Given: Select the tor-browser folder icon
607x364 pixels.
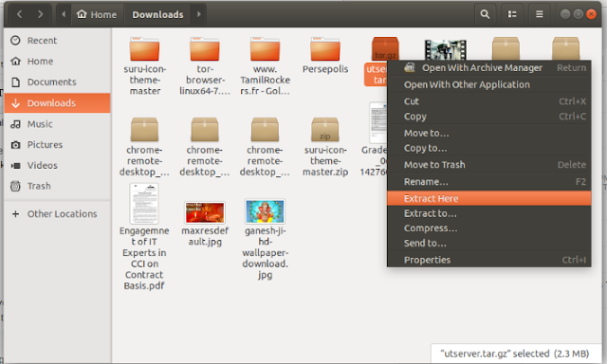Looking at the screenshot, I should click(x=205, y=49).
